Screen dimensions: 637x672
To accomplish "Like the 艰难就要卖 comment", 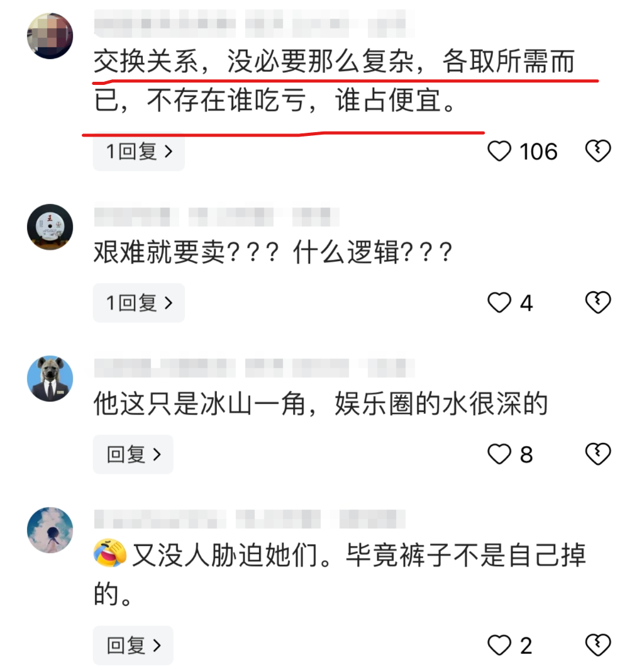I will 499,303.
